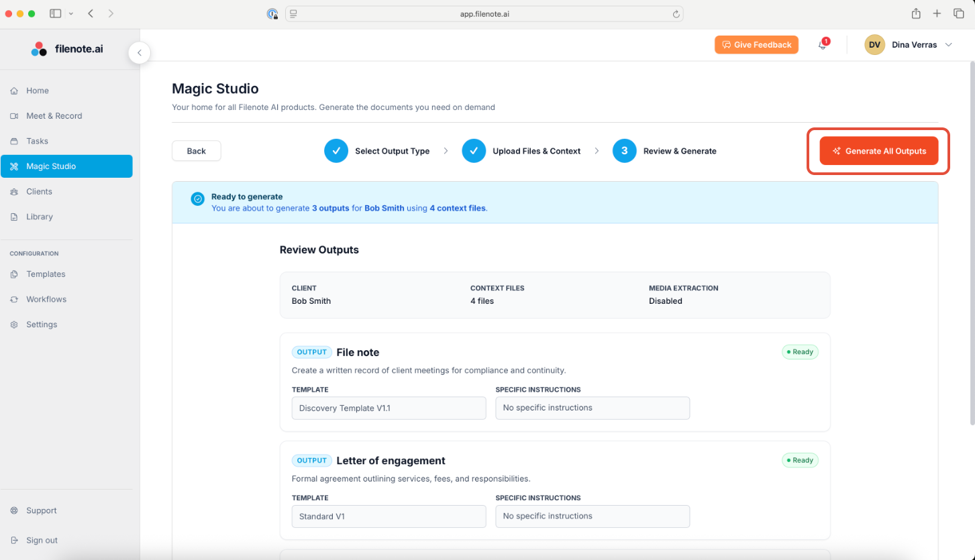The width and height of the screenshot is (975, 560).
Task: Click the Home house icon
Action: (x=14, y=91)
